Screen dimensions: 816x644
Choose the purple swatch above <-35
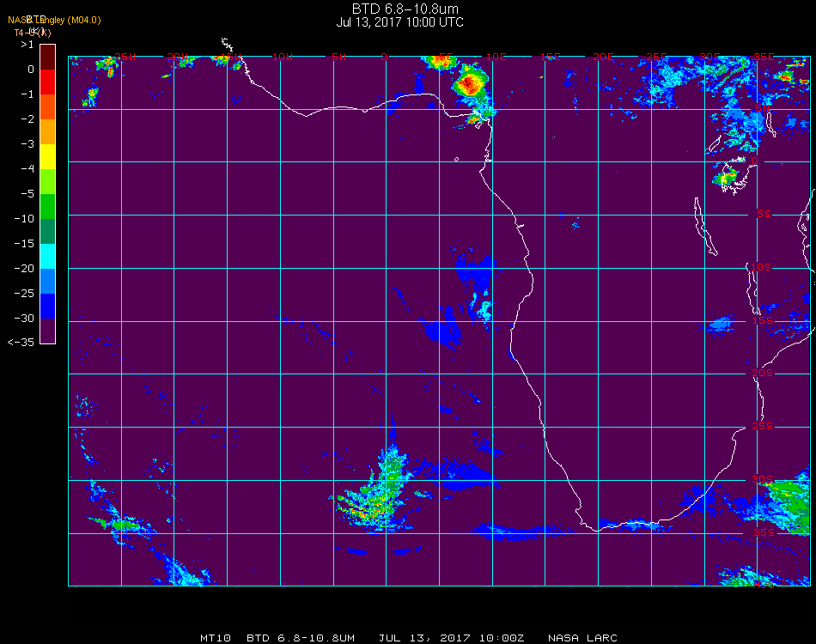tap(48, 331)
